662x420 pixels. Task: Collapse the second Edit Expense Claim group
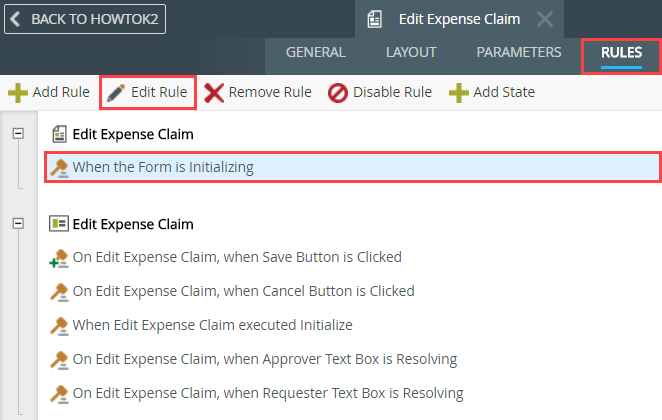point(17,224)
